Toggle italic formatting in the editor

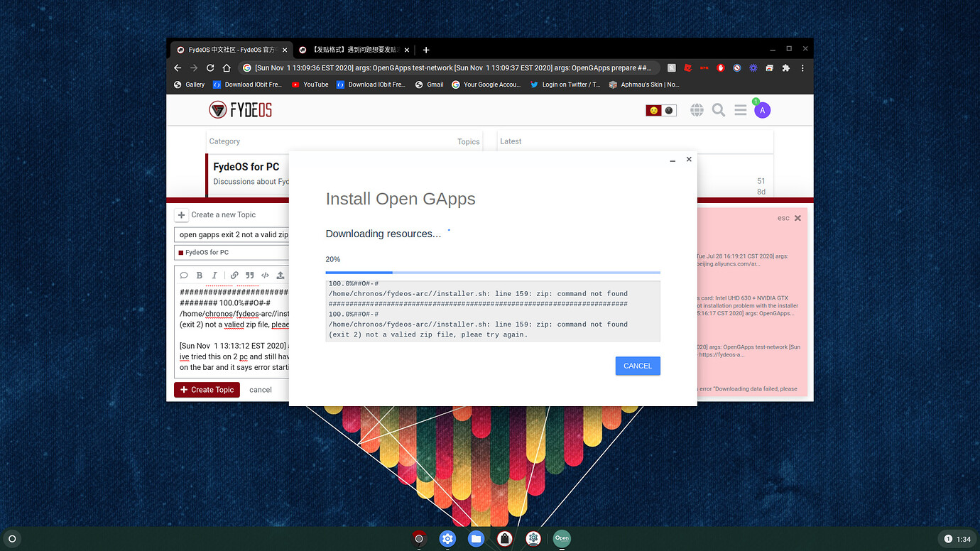[x=214, y=275]
